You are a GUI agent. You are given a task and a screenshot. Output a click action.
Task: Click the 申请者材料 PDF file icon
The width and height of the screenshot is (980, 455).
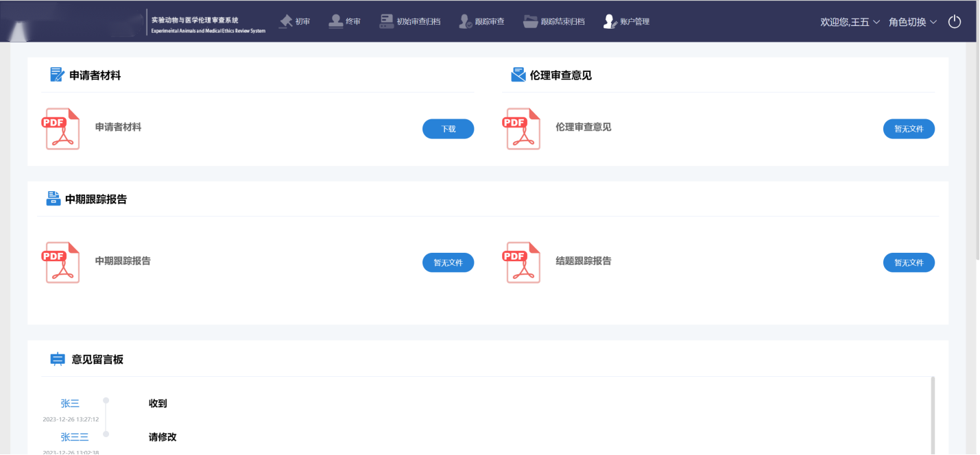click(62, 128)
